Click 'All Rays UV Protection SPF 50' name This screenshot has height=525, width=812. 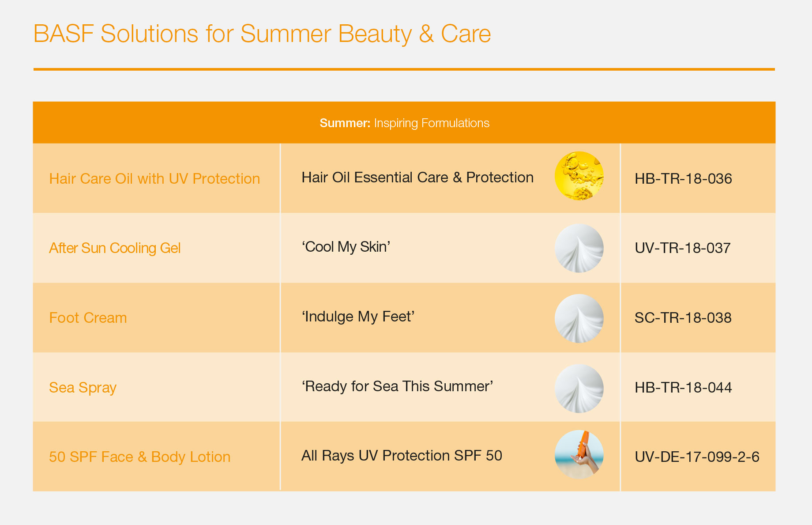pos(402,455)
